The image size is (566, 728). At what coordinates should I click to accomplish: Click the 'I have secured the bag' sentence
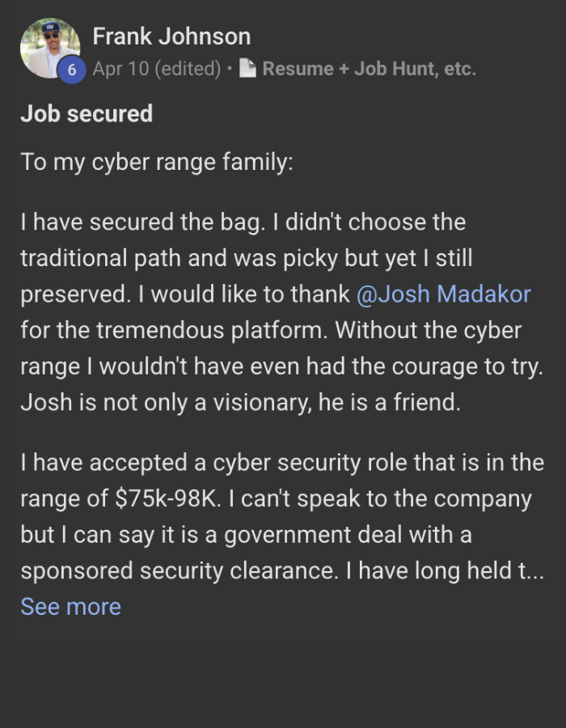point(140,222)
